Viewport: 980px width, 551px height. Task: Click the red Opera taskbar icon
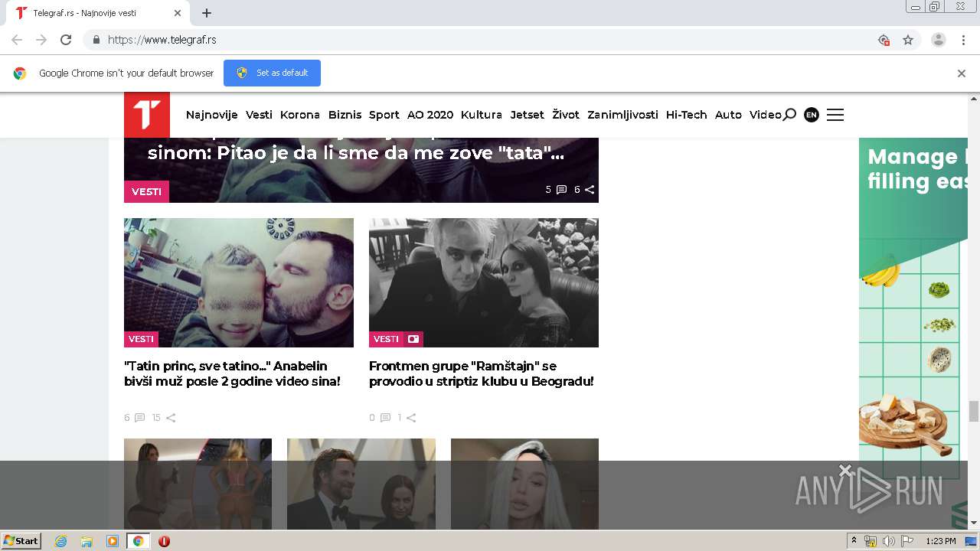[164, 541]
